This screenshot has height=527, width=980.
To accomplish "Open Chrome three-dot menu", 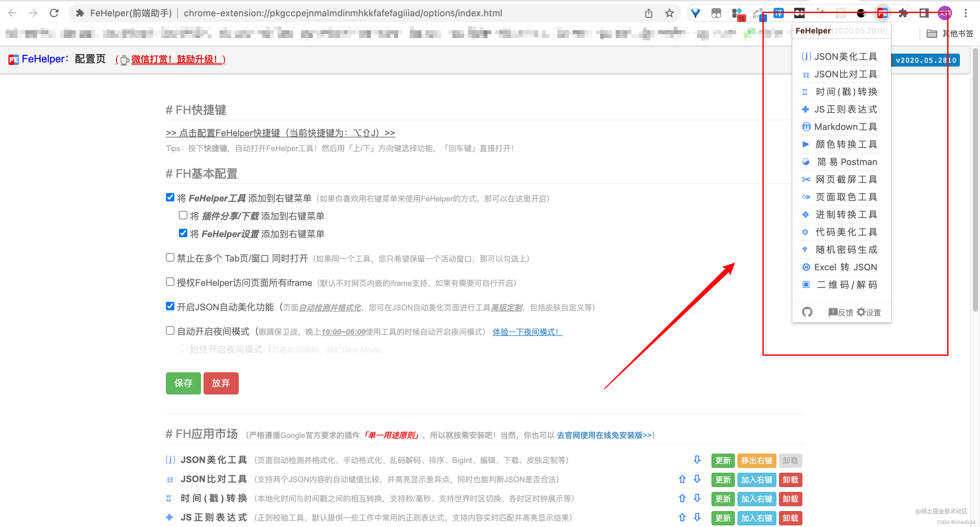I will pyautogui.click(x=965, y=13).
